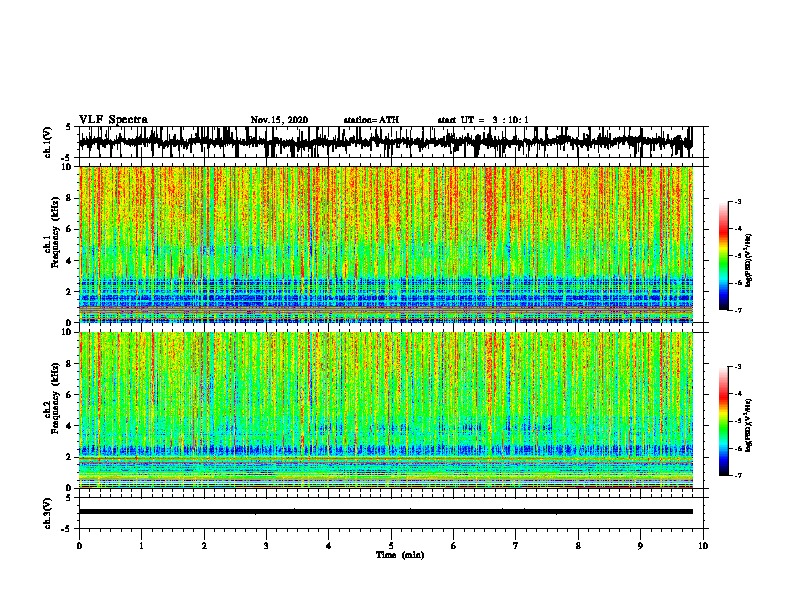Click ch.2 colorbar label '-7'
The height and width of the screenshot is (612, 792).
[737, 475]
